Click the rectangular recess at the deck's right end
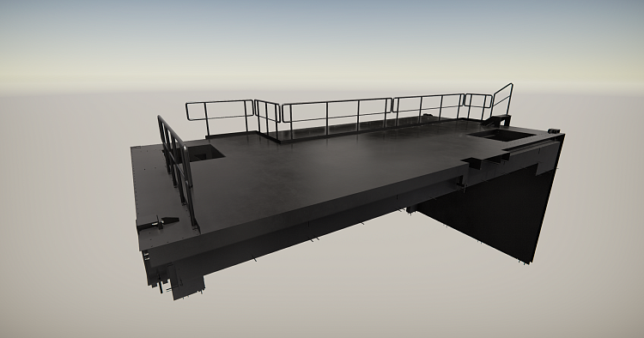The image size is (644, 338). click(502, 135)
